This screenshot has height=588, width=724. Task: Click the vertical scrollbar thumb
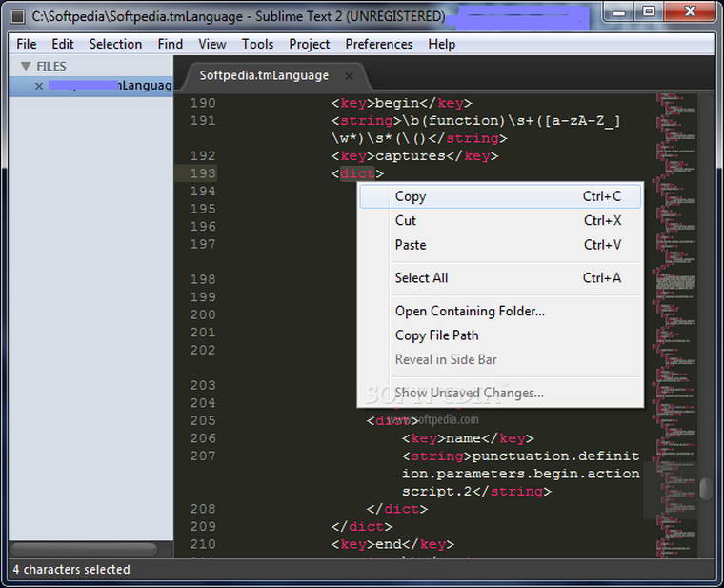point(706,489)
